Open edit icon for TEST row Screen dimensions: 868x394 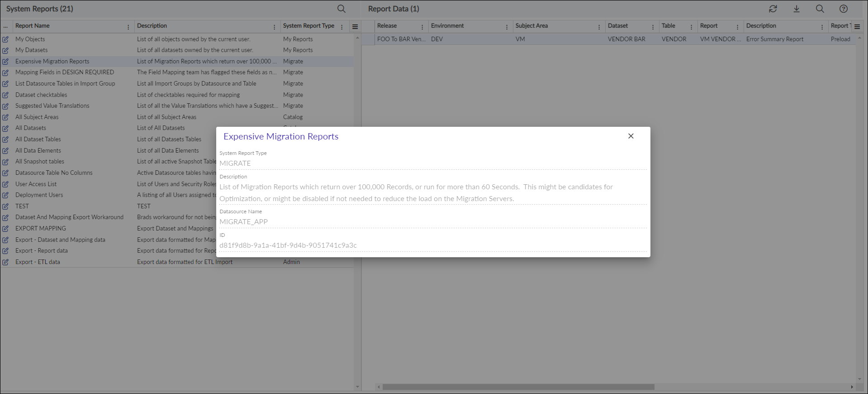(5, 207)
